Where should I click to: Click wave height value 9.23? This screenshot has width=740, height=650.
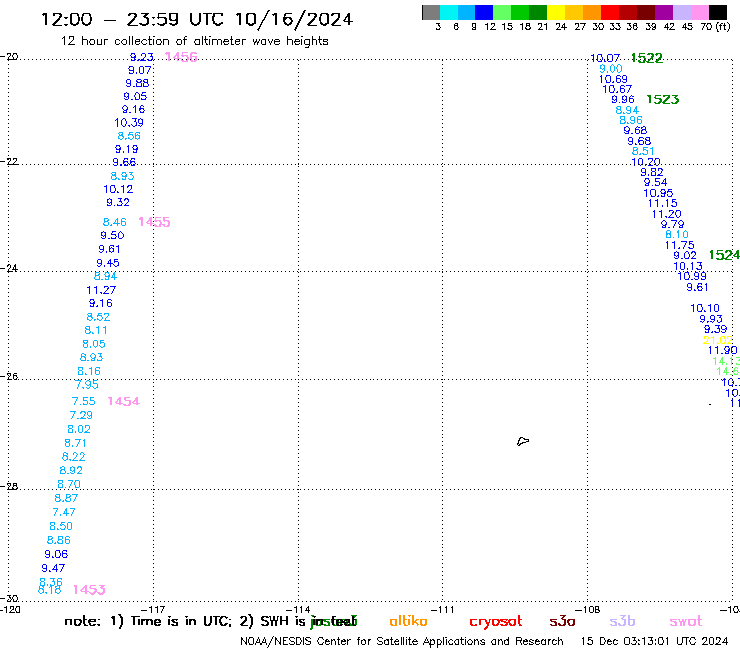click(x=142, y=57)
